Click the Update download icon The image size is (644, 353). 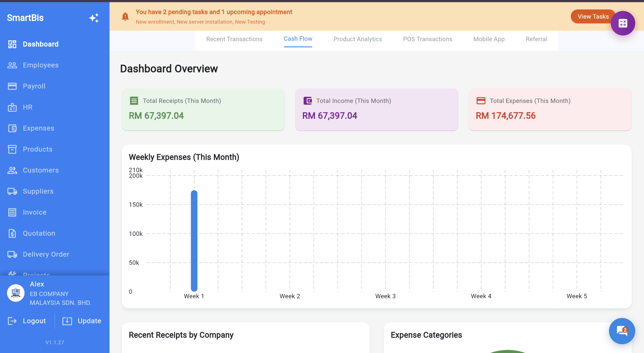click(x=67, y=321)
